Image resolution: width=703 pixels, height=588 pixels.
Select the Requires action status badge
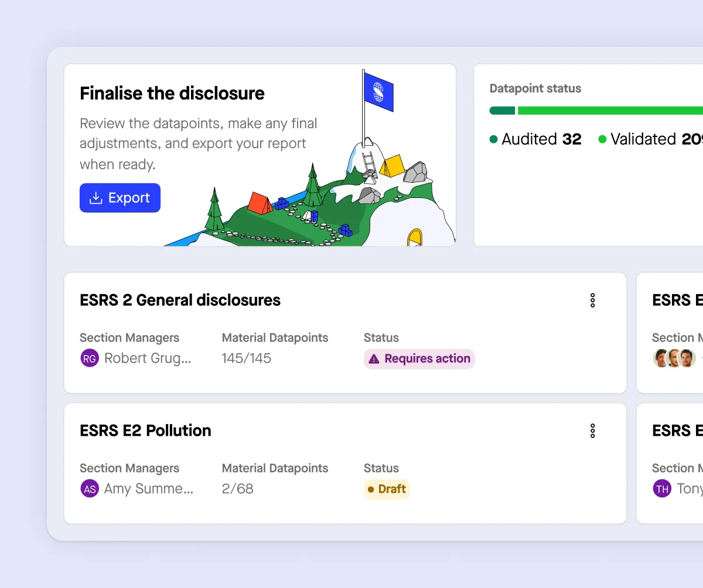[x=419, y=358]
